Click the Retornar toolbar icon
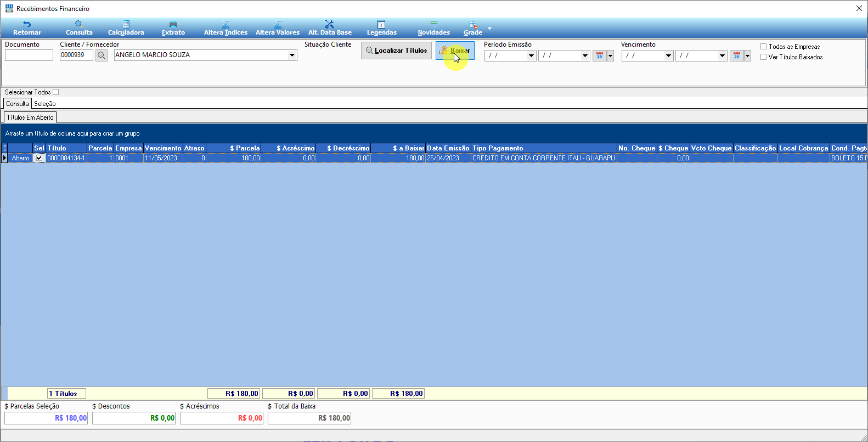This screenshot has height=442, width=868. click(x=27, y=24)
